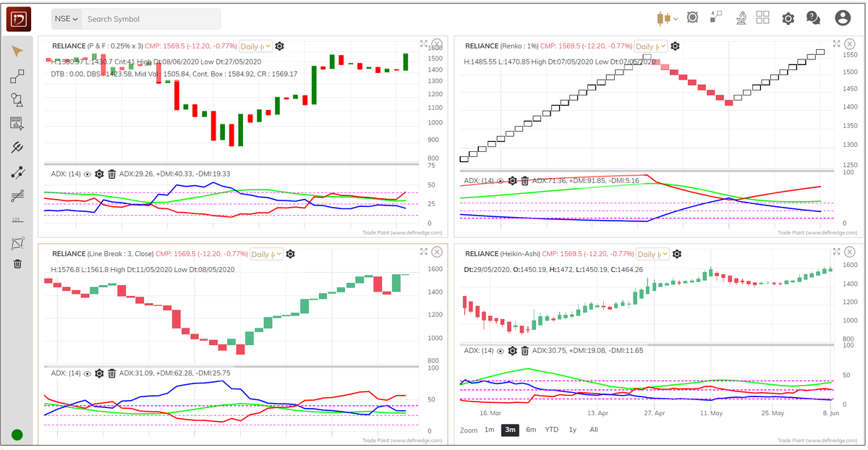
Task: Click 'RELIANCE (Heikin-Ashi)' chart title
Action: (x=502, y=254)
